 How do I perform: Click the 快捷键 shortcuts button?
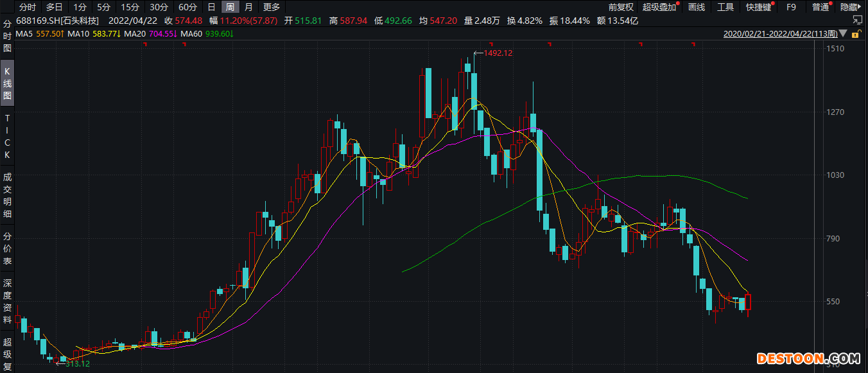(758, 7)
